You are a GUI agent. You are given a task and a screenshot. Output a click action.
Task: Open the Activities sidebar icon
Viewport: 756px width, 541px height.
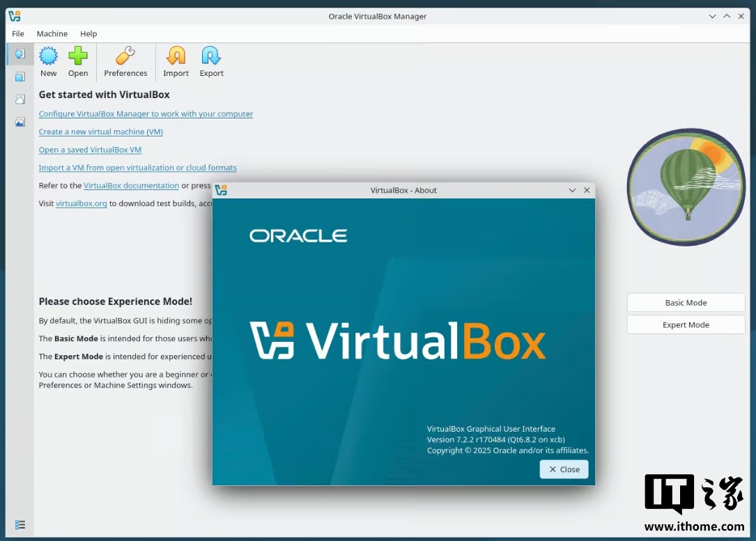tap(20, 122)
